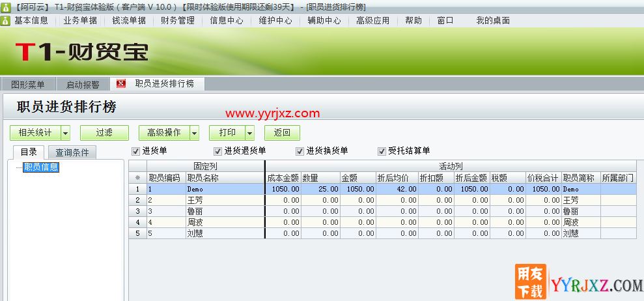Click the 职员简称 column header

click(x=581, y=178)
